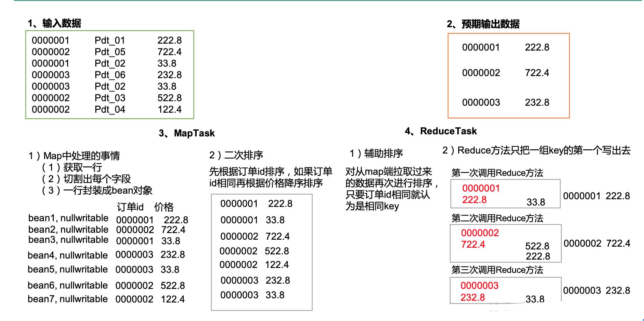Select the "bean7, nullwritable" label

point(68,299)
